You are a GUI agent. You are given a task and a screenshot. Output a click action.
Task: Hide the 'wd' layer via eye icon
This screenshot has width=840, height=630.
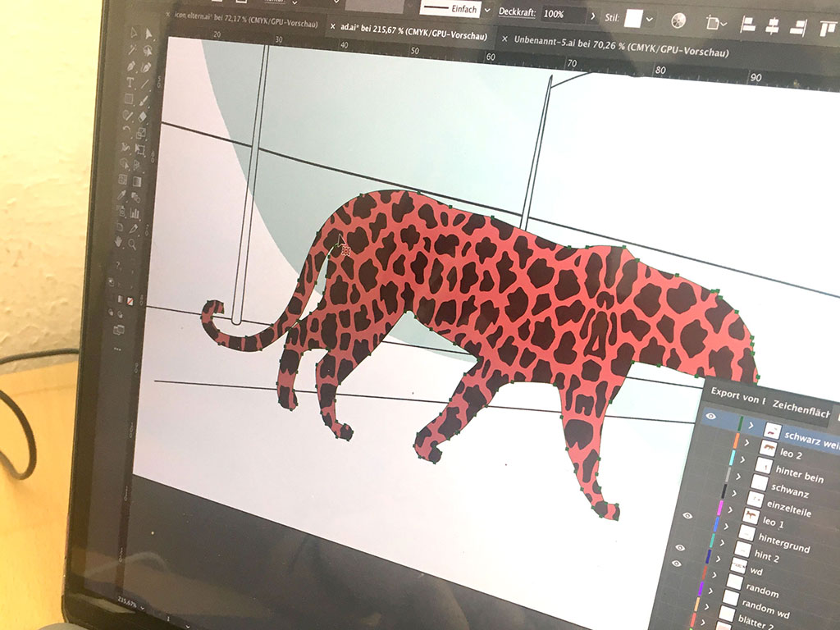point(676,564)
